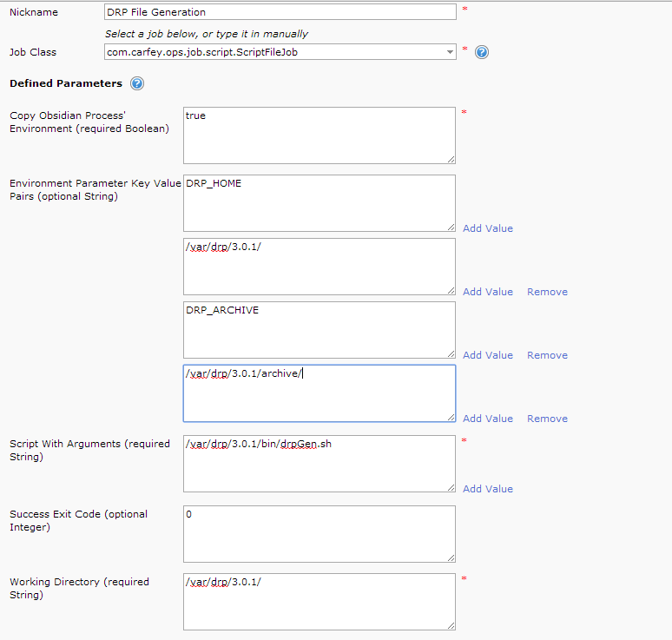Click Add Value beside the archive path field
The width and height of the screenshot is (672, 640).
487,419
